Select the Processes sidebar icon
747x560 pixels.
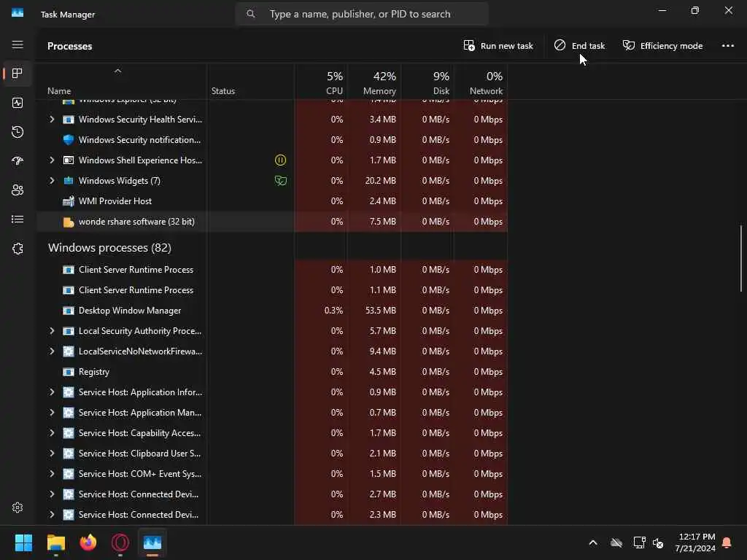(x=18, y=74)
